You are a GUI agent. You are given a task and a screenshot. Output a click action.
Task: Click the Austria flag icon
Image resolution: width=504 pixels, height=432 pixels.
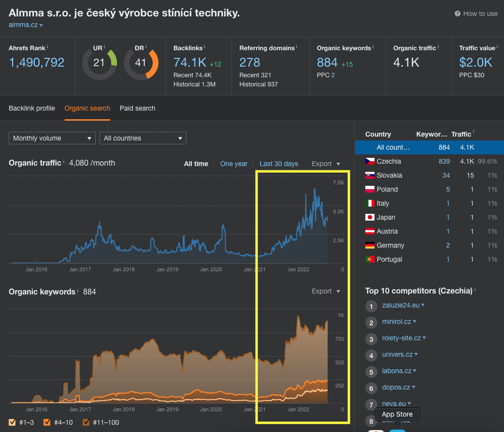point(370,231)
